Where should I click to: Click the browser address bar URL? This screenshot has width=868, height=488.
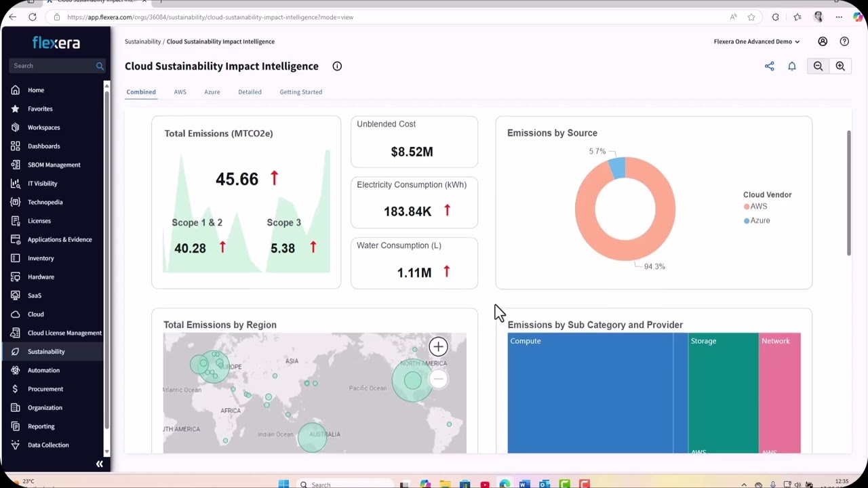click(210, 17)
